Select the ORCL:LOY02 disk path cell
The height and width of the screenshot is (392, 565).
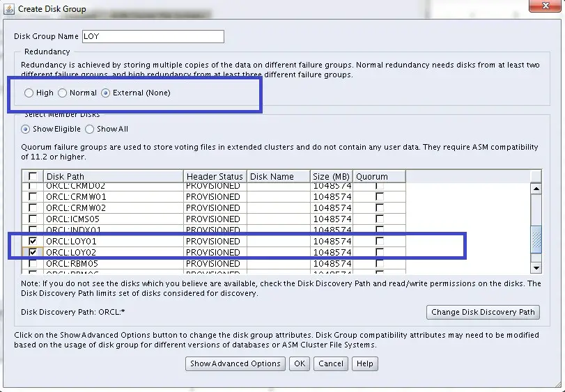point(114,252)
